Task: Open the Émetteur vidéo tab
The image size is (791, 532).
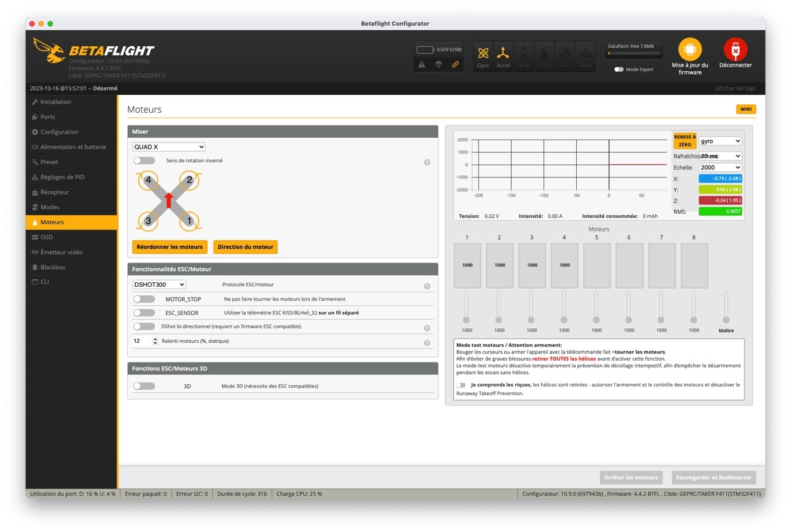Action: click(x=71, y=252)
